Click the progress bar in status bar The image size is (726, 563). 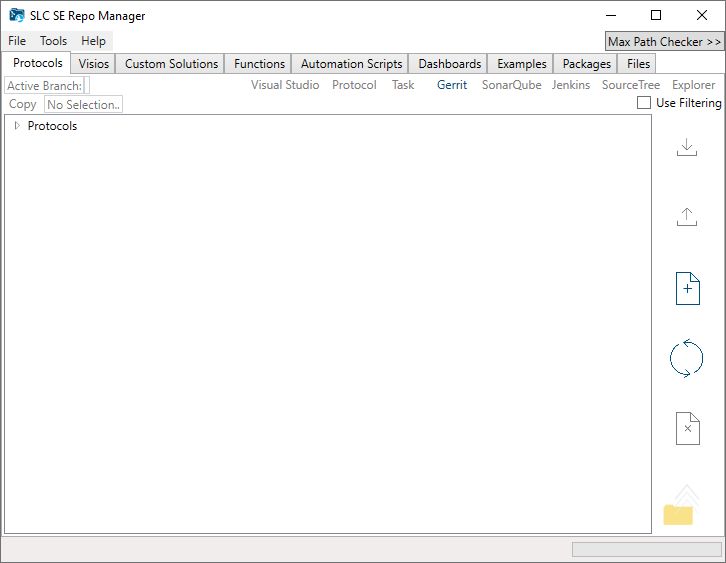click(647, 549)
